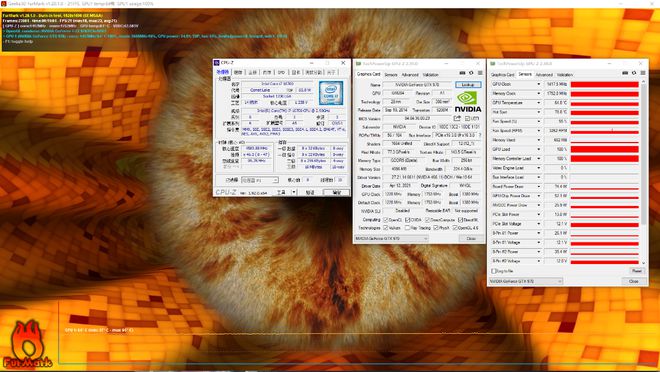Click the Intel Core i7 badge in CPU-Z

[x=331, y=93]
